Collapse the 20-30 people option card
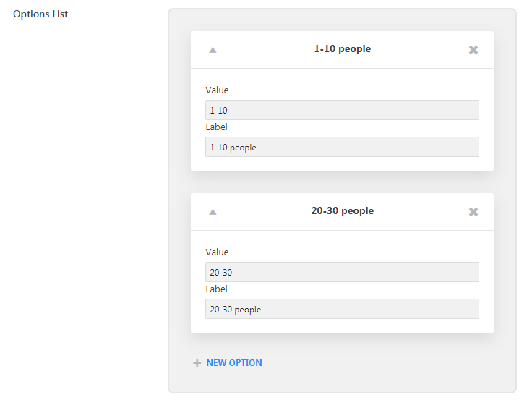 pyautogui.click(x=213, y=212)
